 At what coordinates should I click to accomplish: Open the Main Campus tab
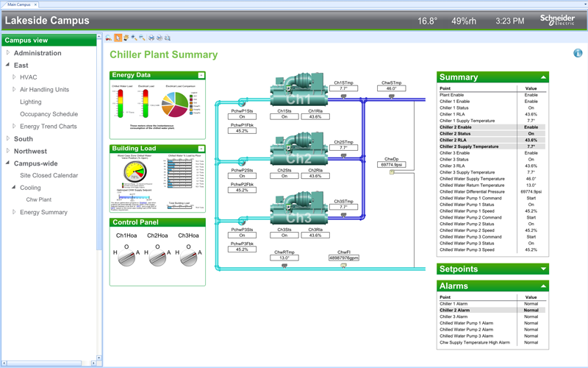coord(19,4)
